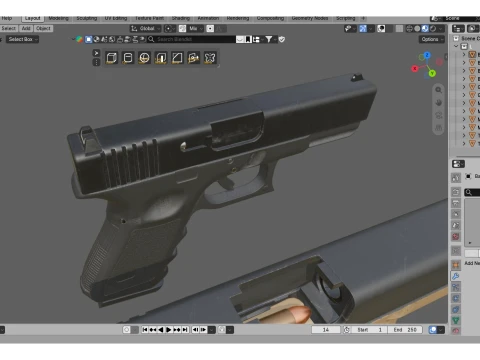Toggle camera view icon in viewport

pyautogui.click(x=439, y=115)
